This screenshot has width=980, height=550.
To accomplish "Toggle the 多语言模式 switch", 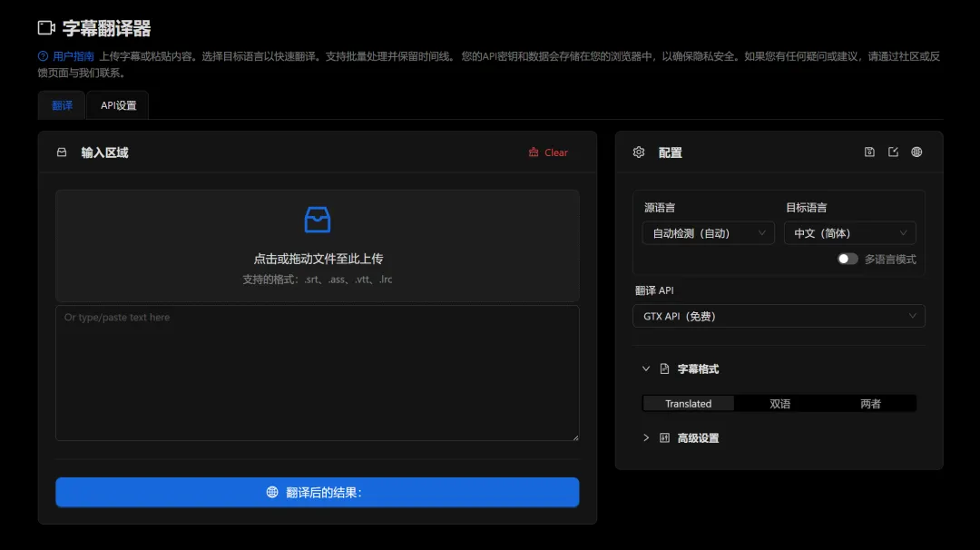I will click(848, 259).
